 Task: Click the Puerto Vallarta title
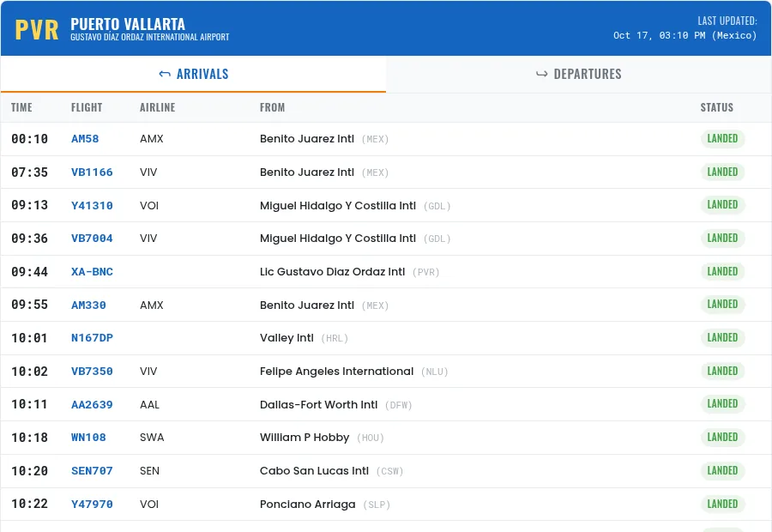point(128,24)
